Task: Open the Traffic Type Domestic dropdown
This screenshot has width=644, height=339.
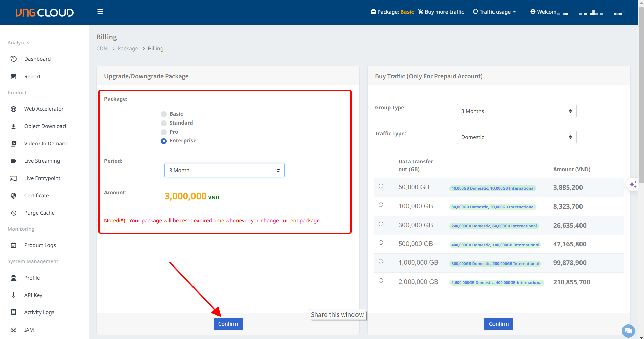Action: pyautogui.click(x=516, y=137)
